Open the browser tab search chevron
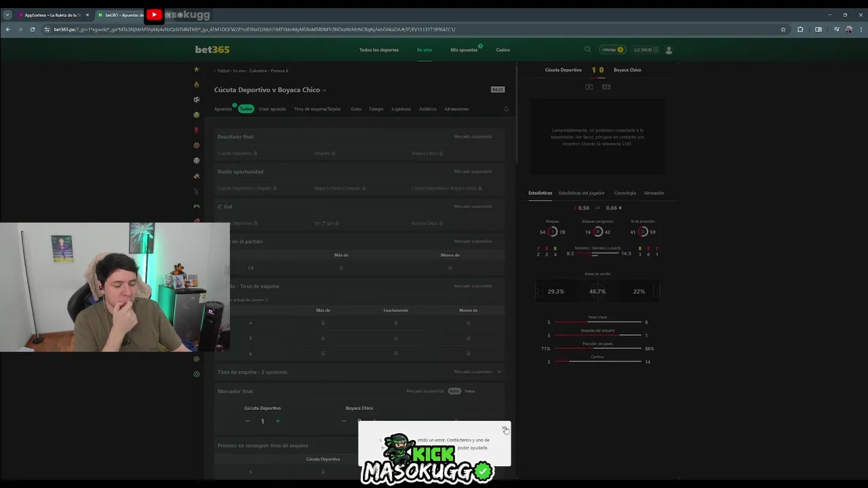This screenshot has height=488, width=868. [x=7, y=14]
